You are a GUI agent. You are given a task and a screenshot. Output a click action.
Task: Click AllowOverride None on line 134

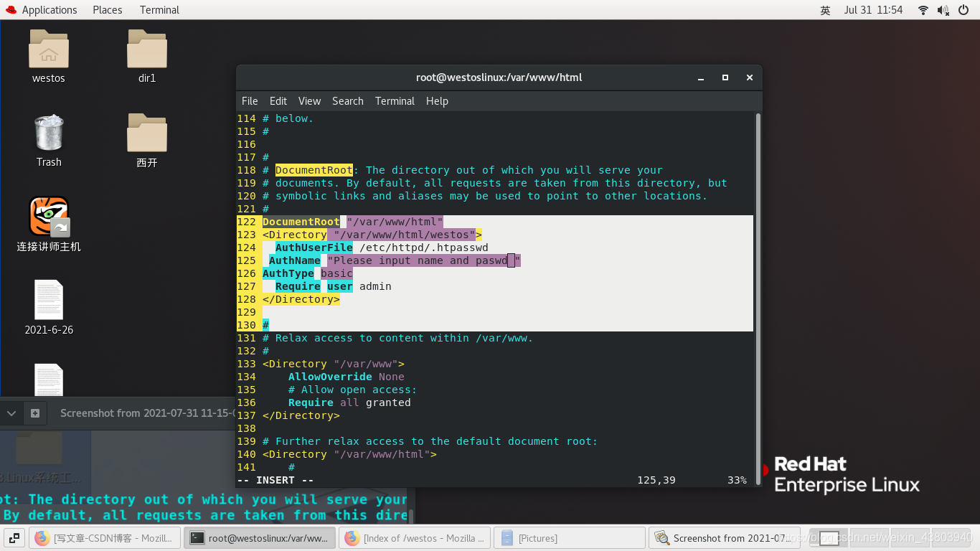pyautogui.click(x=347, y=377)
